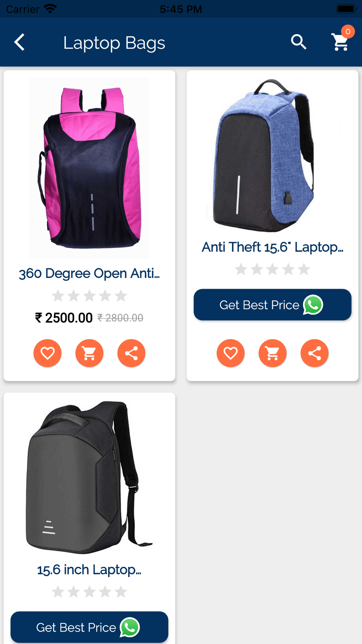Add Anti Theft Laptop bag to cart
The height and width of the screenshot is (644, 362).
pos(273,353)
